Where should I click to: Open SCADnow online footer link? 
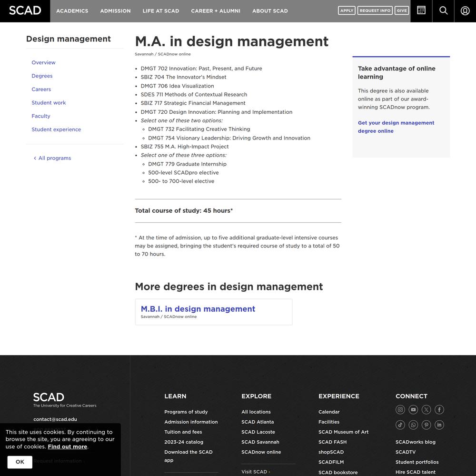point(261,452)
